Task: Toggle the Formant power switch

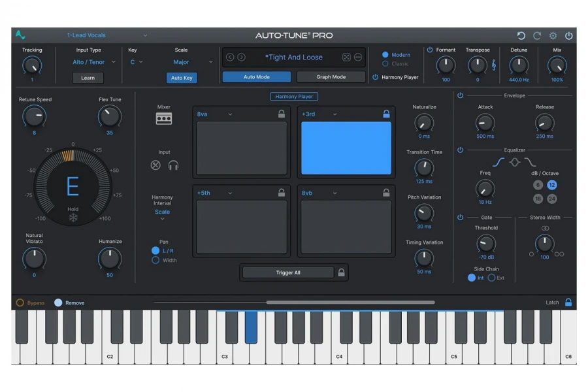Action: tap(430, 50)
